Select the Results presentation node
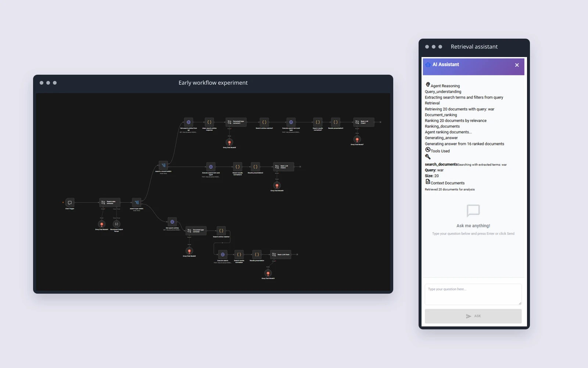This screenshot has width=588, height=368. point(257,255)
